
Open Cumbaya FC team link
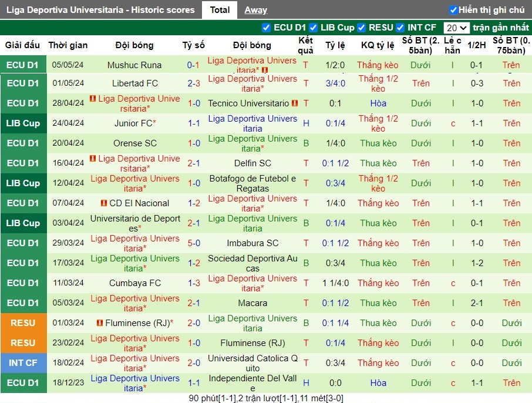135,283
